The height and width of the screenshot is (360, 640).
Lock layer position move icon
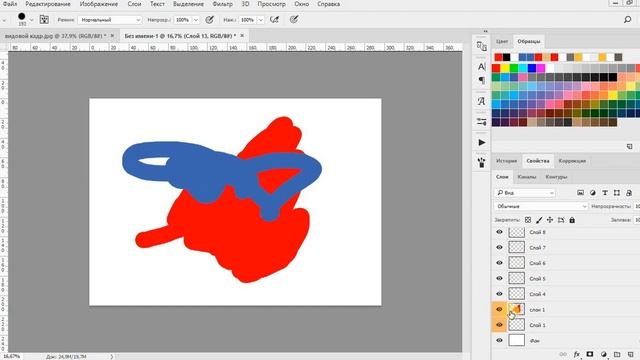click(550, 220)
